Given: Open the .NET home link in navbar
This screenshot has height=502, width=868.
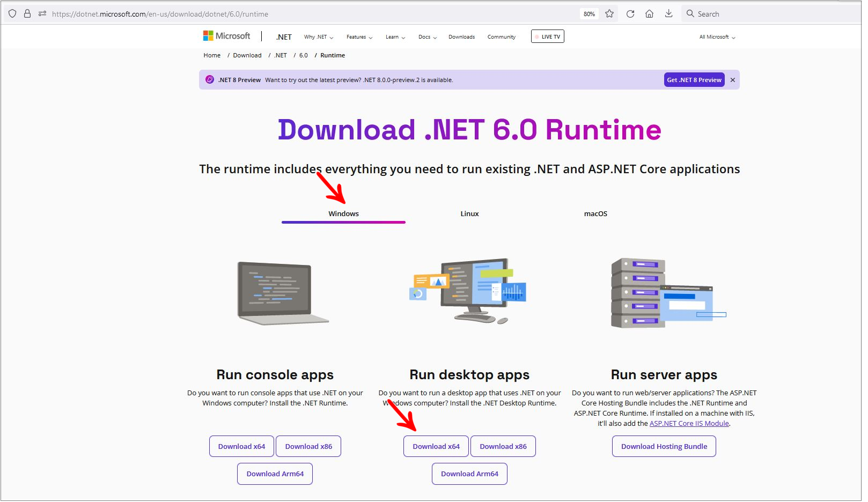Looking at the screenshot, I should (284, 37).
